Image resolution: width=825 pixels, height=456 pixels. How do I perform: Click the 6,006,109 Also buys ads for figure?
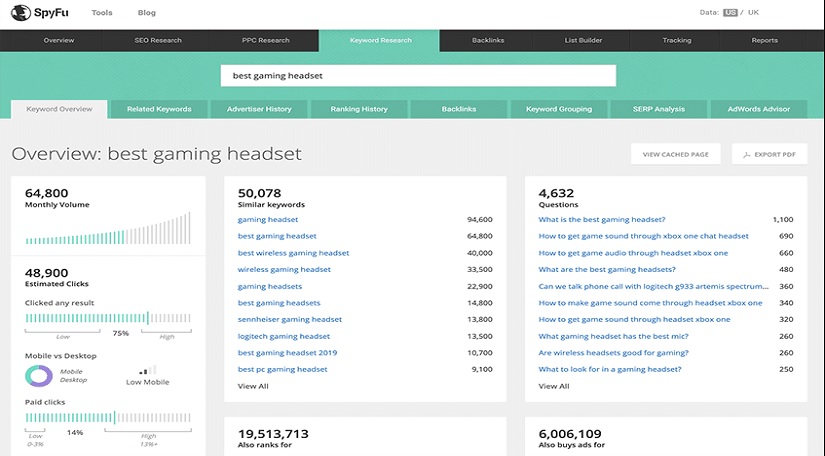click(x=570, y=434)
